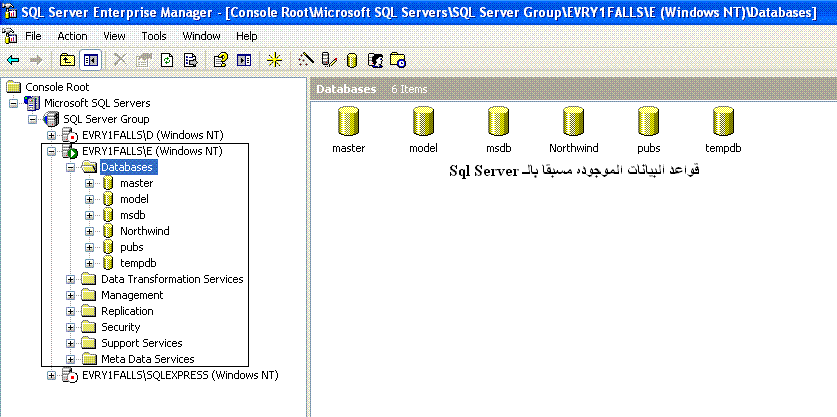Open the Help menu
The image size is (837, 417).
(247, 36)
